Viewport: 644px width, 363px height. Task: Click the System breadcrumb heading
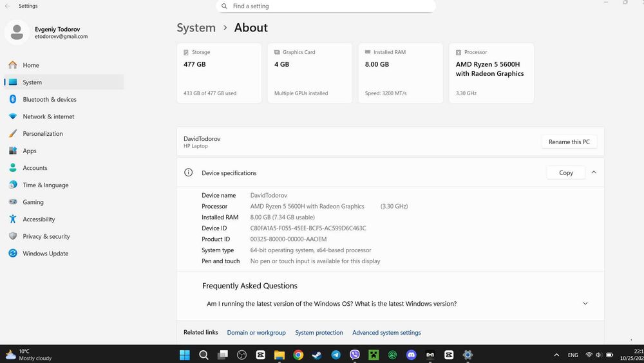click(196, 28)
